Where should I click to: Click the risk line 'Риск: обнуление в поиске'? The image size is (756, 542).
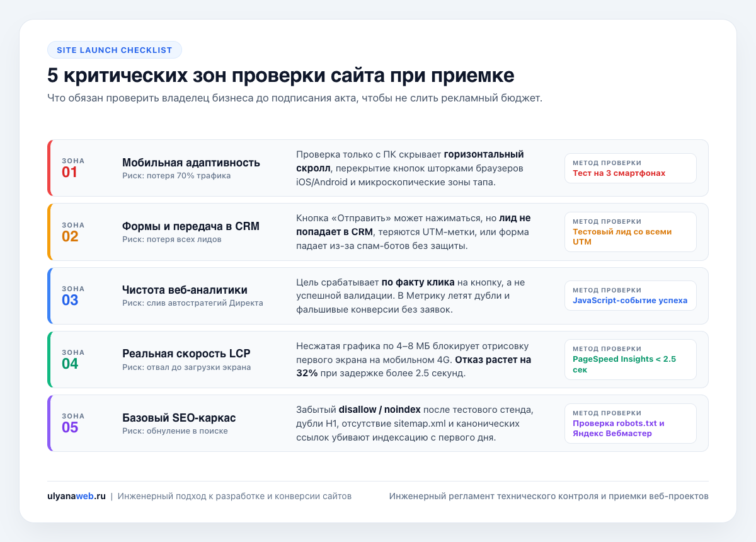pos(175,431)
